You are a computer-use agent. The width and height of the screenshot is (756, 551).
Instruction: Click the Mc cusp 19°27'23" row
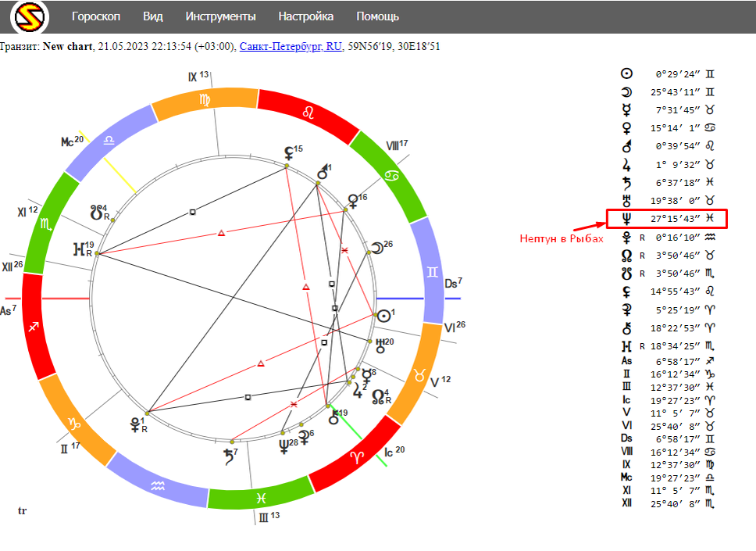(668, 478)
